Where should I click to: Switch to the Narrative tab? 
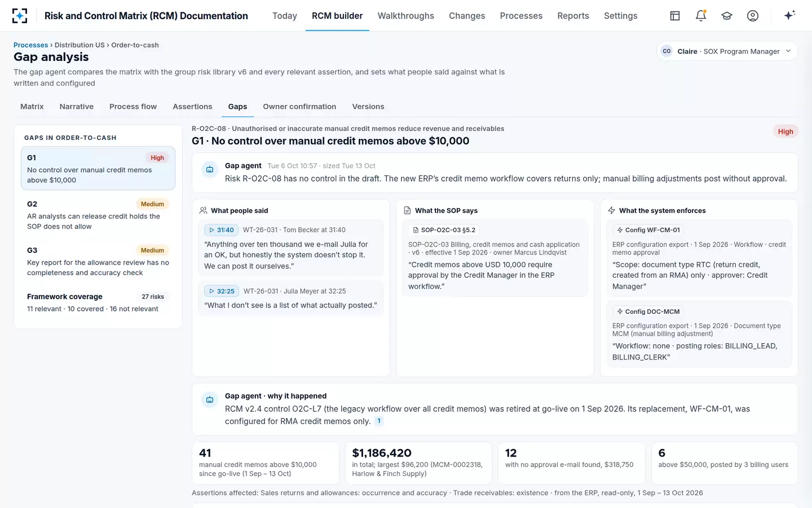click(77, 107)
